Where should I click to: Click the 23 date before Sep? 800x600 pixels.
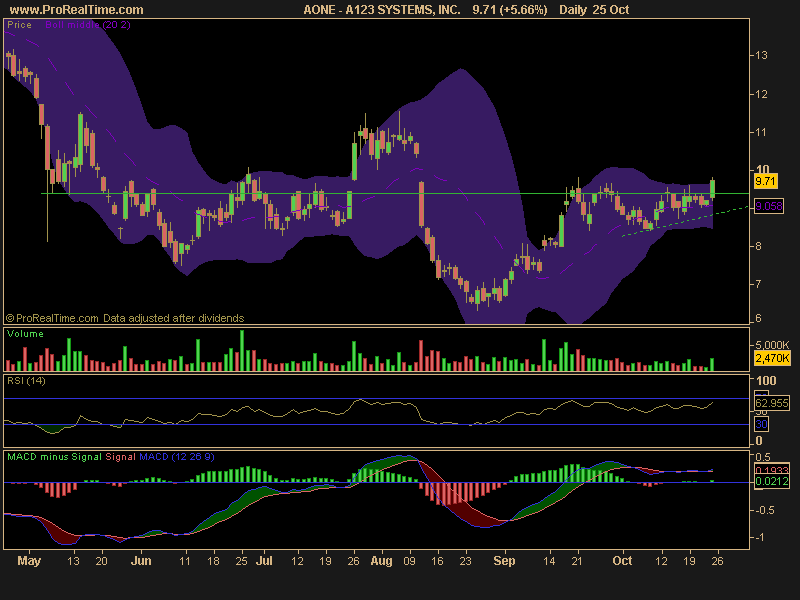pyautogui.click(x=465, y=561)
